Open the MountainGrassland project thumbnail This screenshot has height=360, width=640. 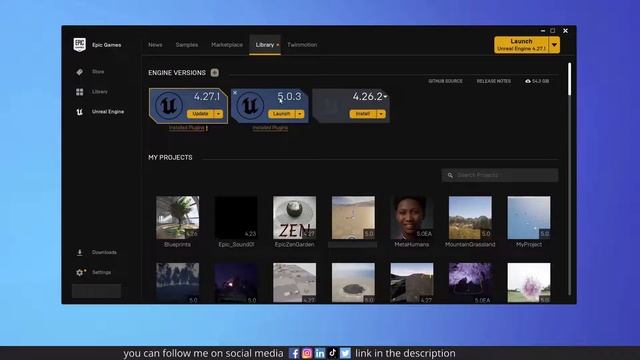click(470, 218)
